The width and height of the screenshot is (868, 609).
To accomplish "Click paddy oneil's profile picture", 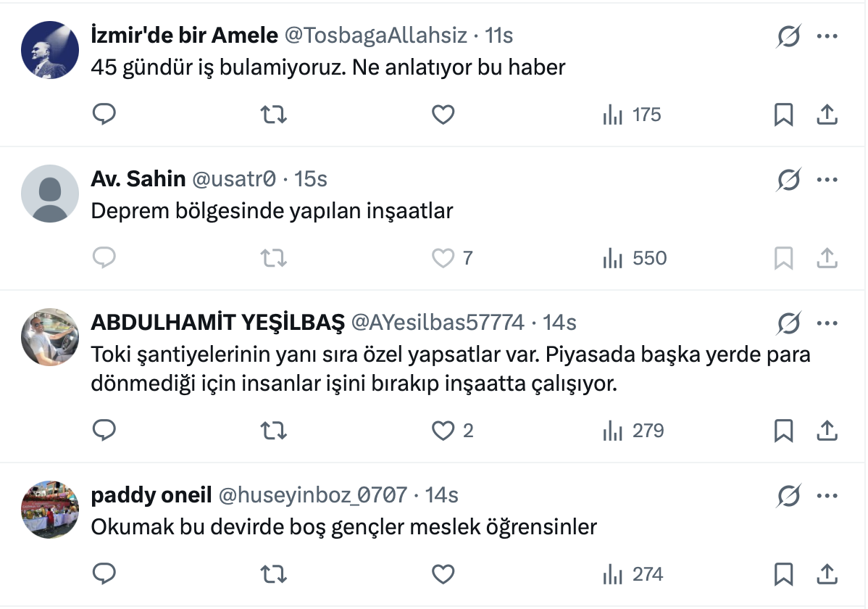I will tap(49, 509).
